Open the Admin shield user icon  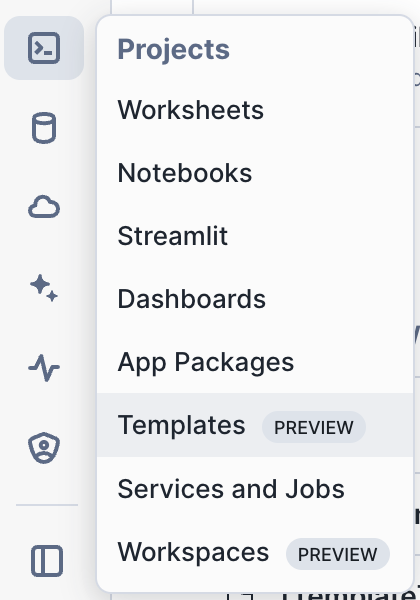coord(44,448)
